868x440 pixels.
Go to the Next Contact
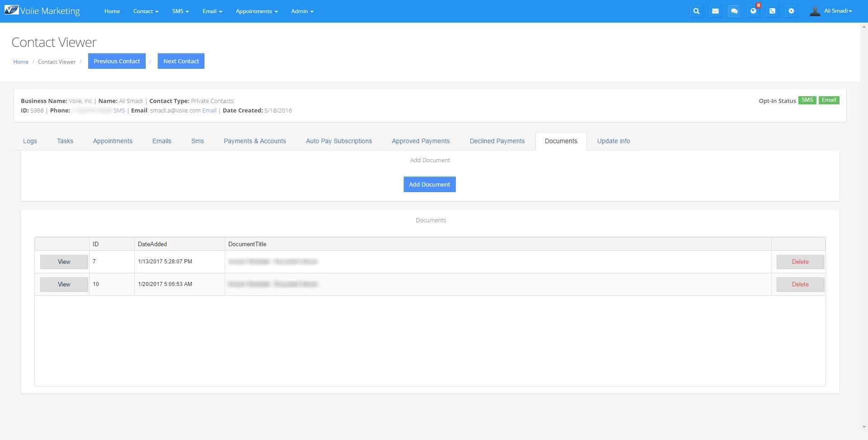181,61
